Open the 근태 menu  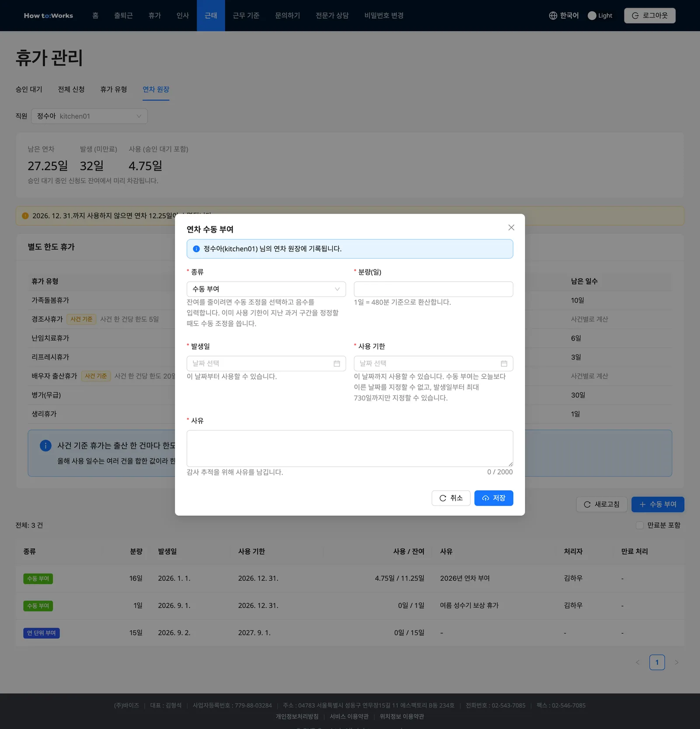point(211,16)
